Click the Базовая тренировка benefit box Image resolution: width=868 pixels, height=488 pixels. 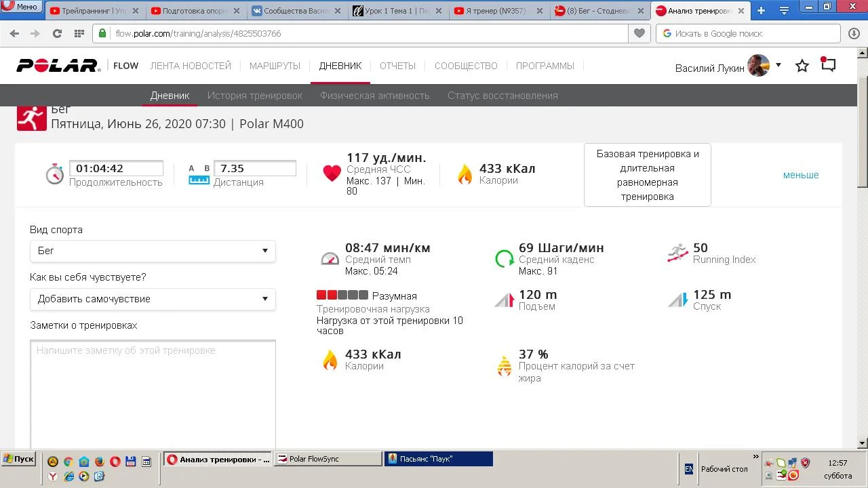647,175
